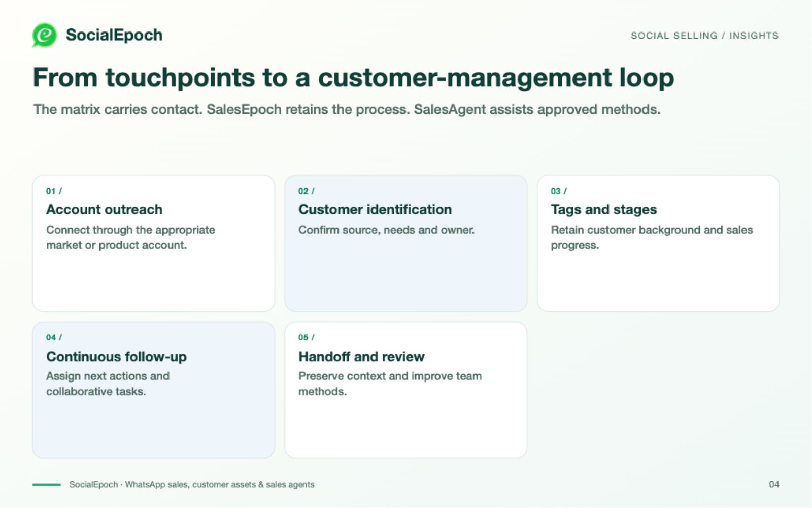The width and height of the screenshot is (812, 508).
Task: Click the 'Customer identification' card heading
Action: 375,209
